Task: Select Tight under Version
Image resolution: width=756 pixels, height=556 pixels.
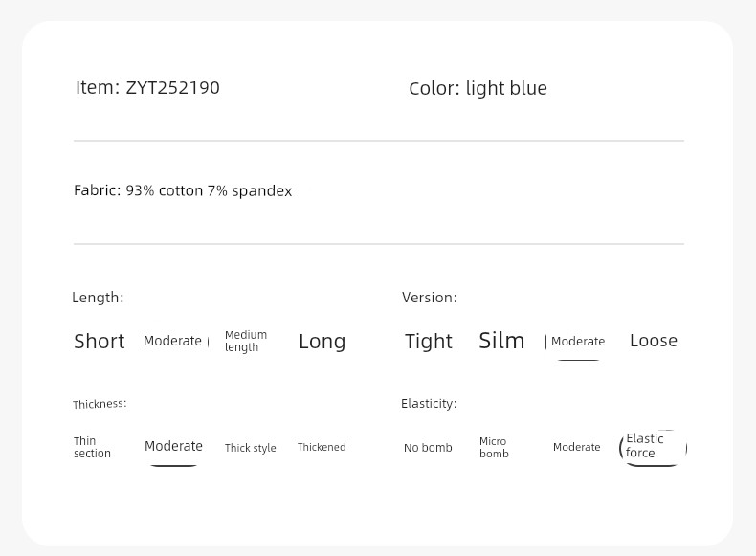Action: [x=428, y=342]
